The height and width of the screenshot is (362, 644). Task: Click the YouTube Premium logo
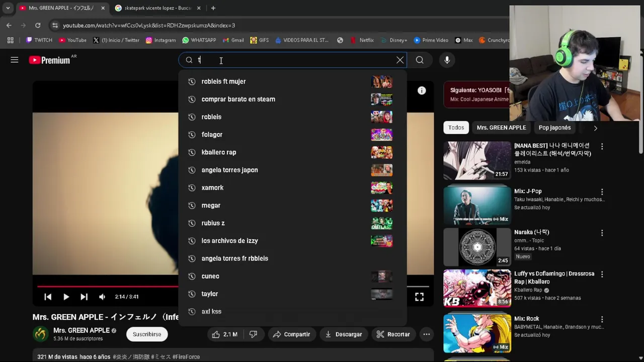[49, 60]
